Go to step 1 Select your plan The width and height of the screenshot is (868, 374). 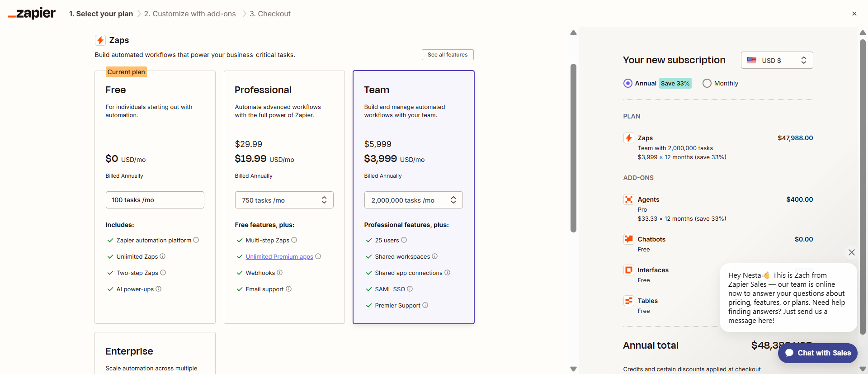tap(101, 14)
